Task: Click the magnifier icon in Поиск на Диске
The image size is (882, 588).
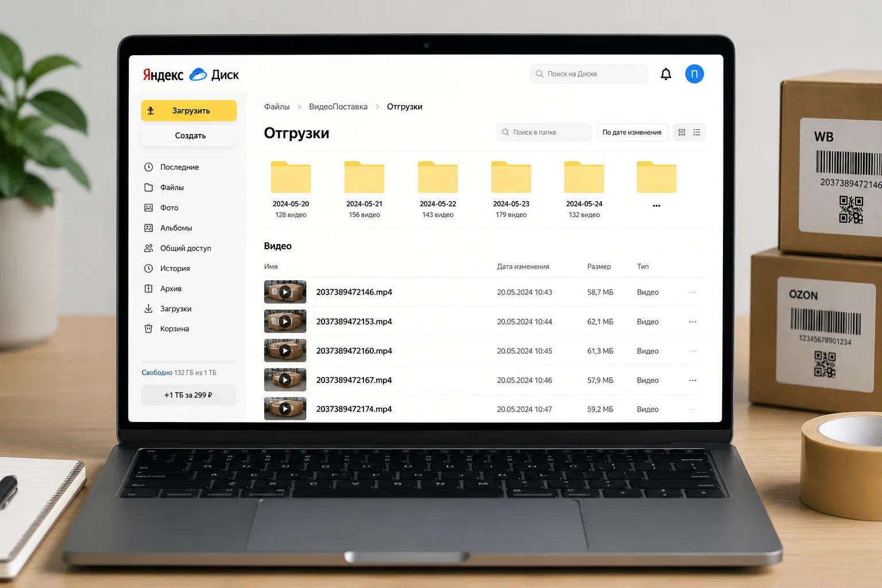Action: [x=539, y=73]
